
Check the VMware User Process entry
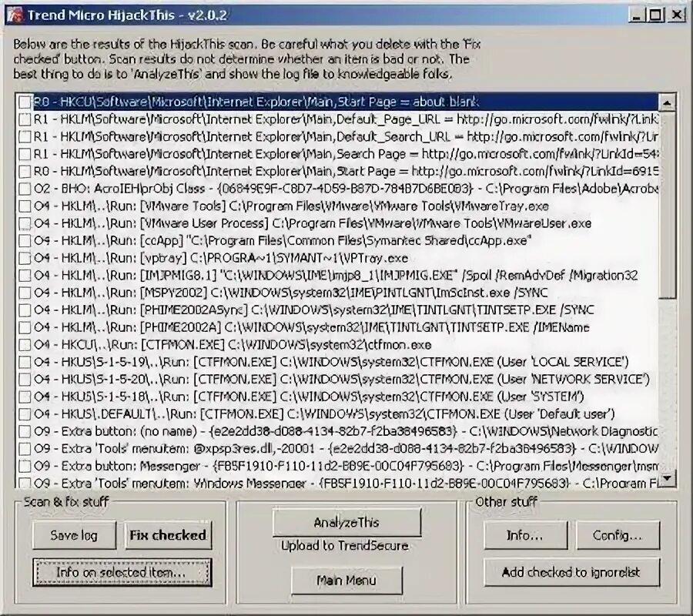tap(25, 223)
